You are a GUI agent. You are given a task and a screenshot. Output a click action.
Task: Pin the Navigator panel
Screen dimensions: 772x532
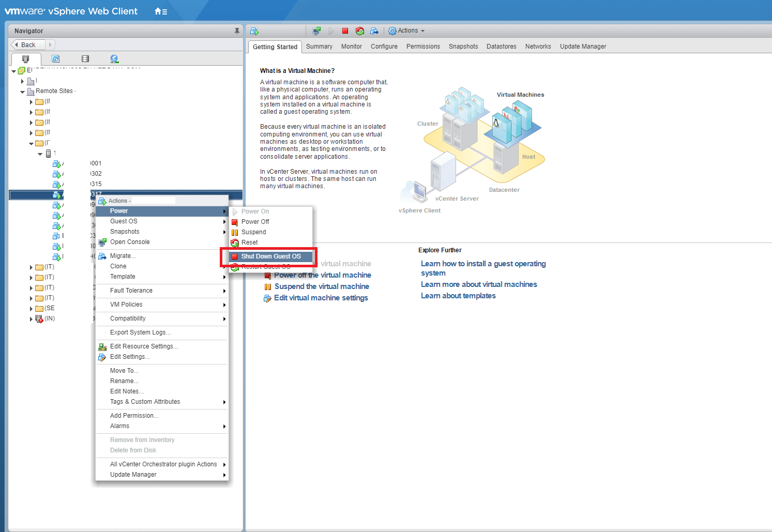pos(237,31)
